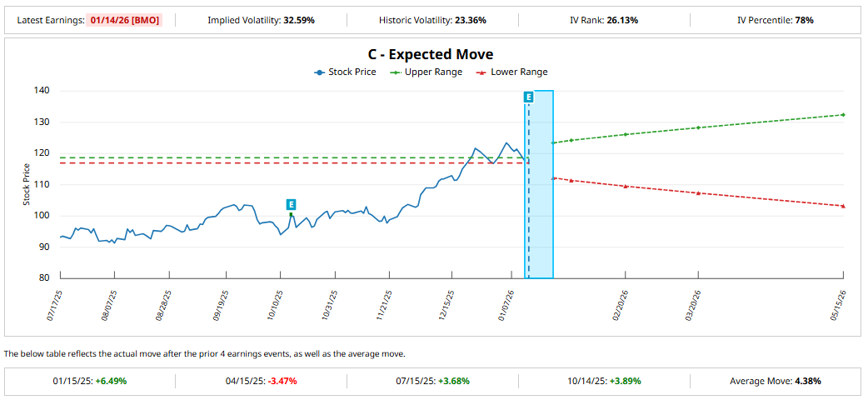
Task: Click the October earnings E marker
Action: click(x=291, y=204)
